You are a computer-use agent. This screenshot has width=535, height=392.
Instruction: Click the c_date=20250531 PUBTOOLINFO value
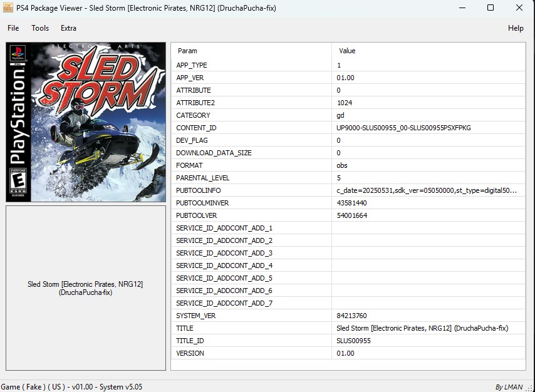[427, 190]
